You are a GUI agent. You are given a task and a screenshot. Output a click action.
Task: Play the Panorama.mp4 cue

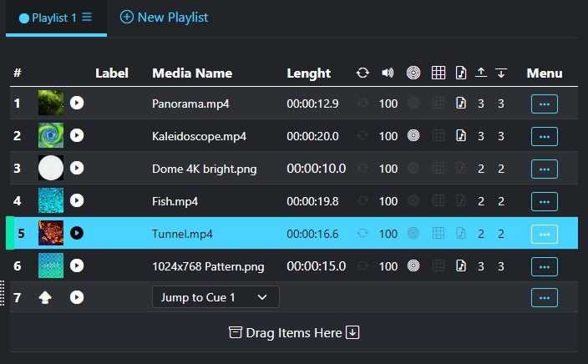[77, 104]
